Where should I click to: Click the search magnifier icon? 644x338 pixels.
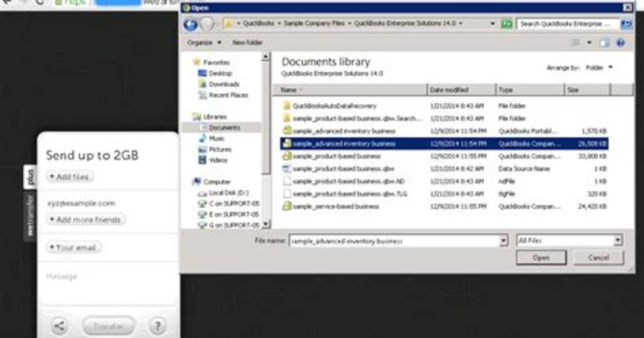(626, 24)
